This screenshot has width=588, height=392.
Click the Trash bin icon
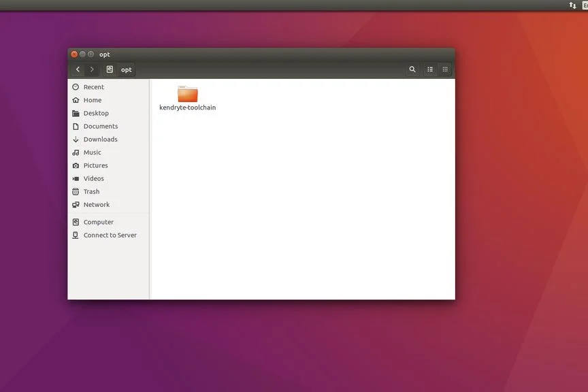pos(76,192)
